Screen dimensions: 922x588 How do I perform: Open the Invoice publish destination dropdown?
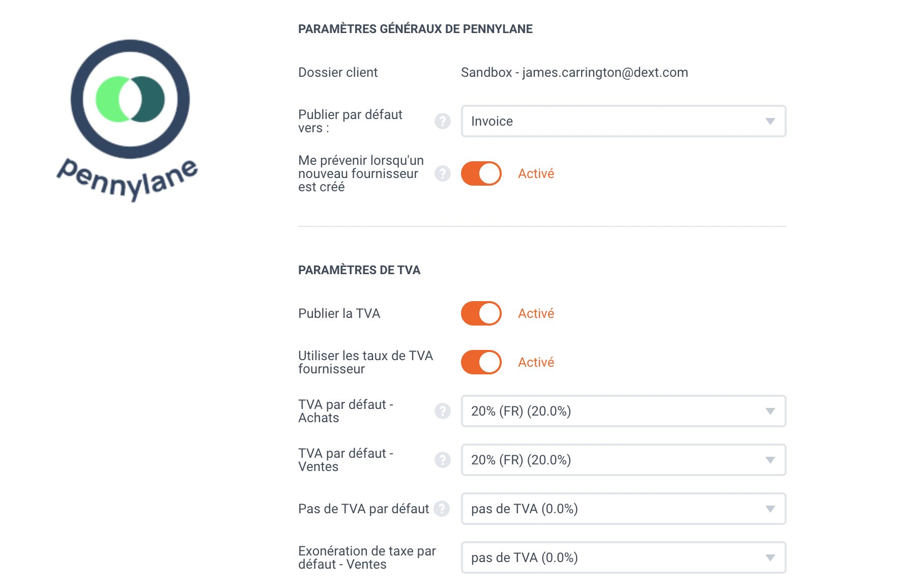[624, 121]
